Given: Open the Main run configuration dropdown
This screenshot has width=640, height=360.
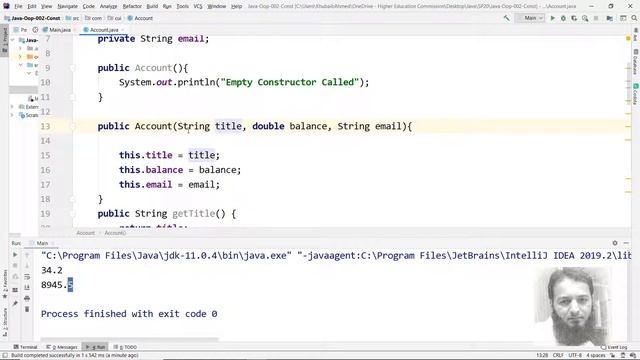Looking at the screenshot, I should (530, 18).
